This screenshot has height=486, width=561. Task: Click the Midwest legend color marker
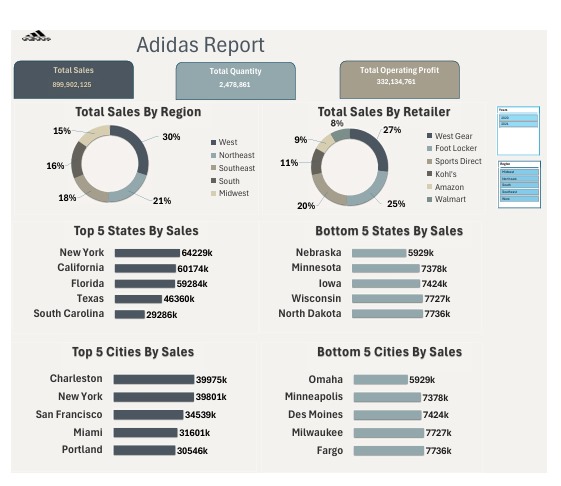point(214,193)
